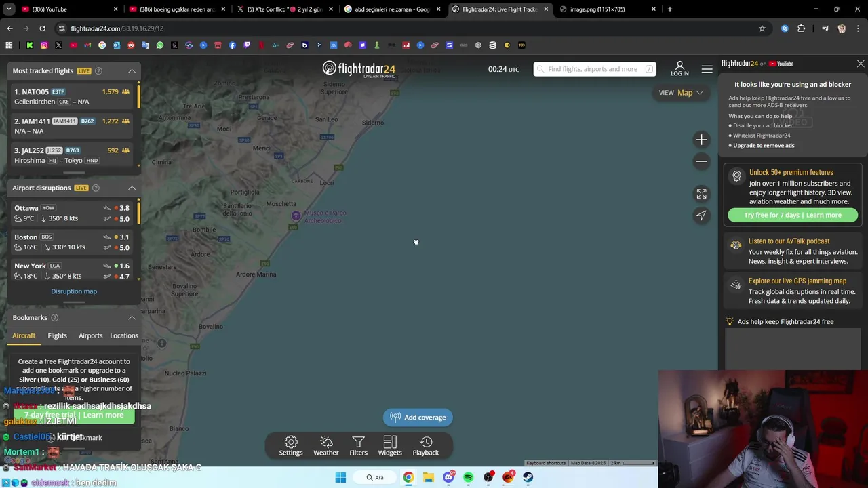Select Boston BOS airport disruption row

tap(73, 242)
